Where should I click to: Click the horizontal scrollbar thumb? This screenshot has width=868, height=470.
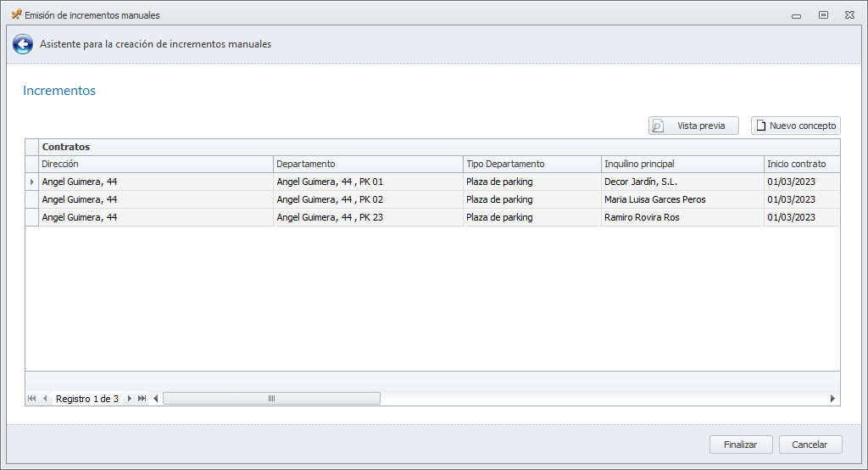(x=271, y=399)
